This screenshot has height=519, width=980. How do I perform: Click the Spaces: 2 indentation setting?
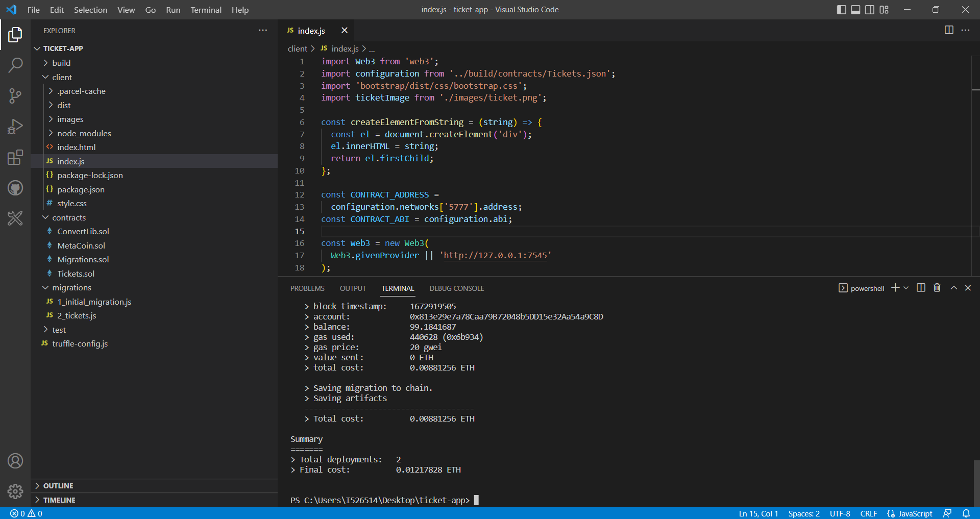pos(804,513)
